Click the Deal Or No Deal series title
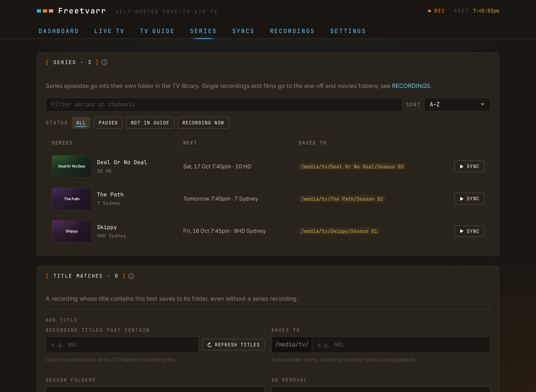Viewport: 536px width, 392px height. pos(122,162)
